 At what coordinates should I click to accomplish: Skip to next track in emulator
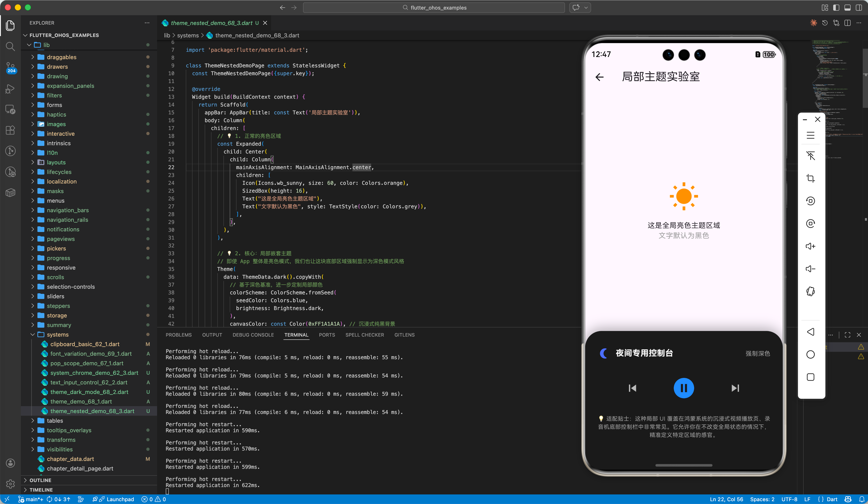[735, 388]
